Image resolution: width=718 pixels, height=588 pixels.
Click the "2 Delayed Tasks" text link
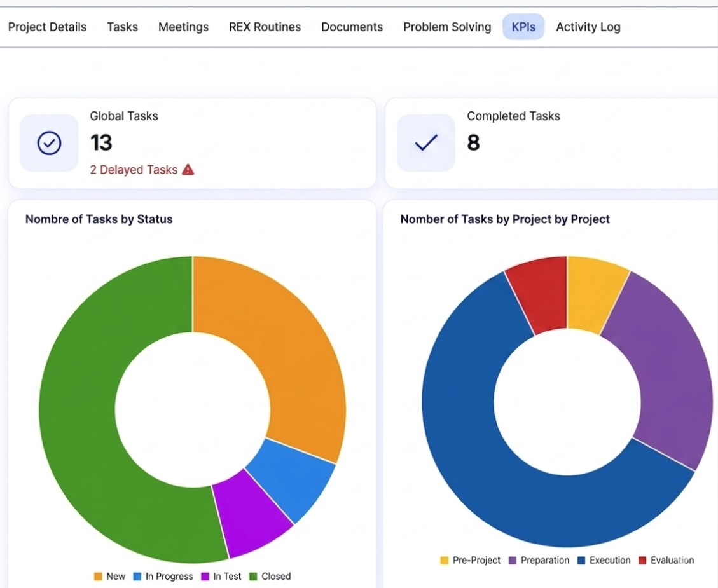tap(134, 170)
